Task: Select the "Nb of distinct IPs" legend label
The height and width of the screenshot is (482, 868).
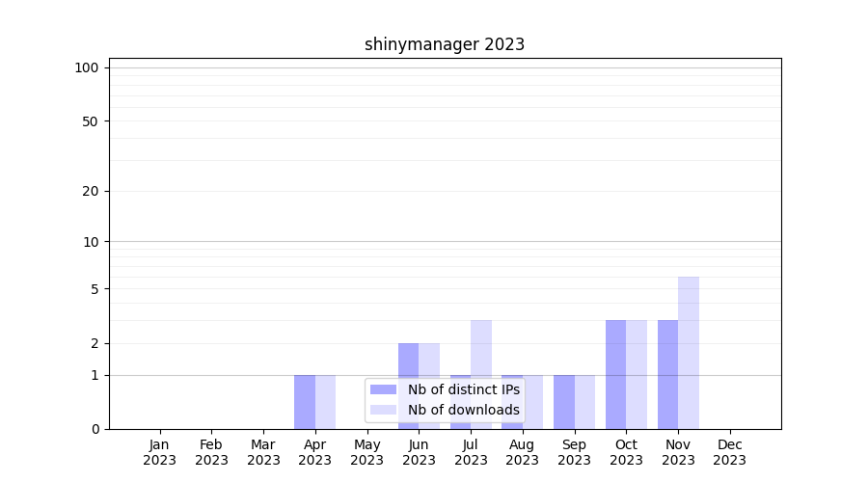Action: click(463, 389)
